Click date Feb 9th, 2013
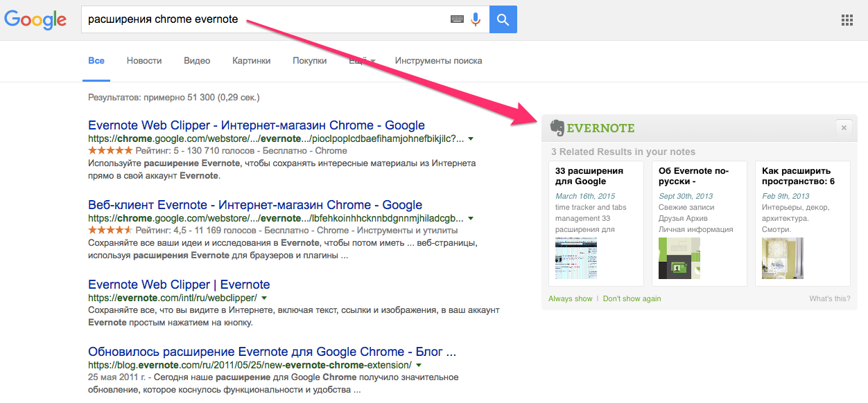Screen dimensions: 868x403 (x=785, y=196)
